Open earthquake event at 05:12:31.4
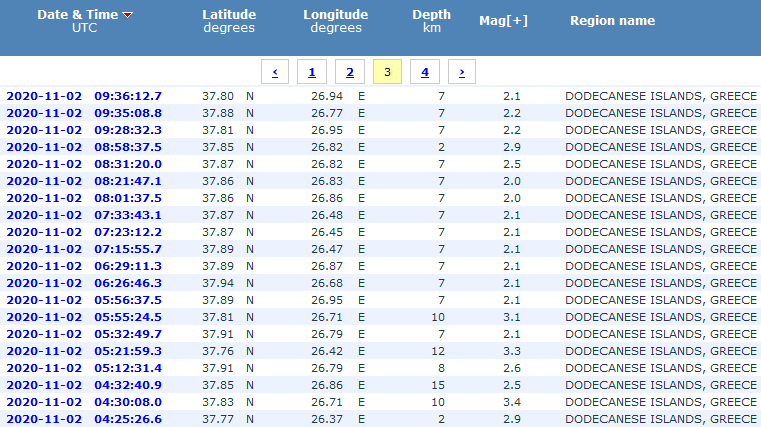Screen dimensions: 761x427 [x=84, y=368]
